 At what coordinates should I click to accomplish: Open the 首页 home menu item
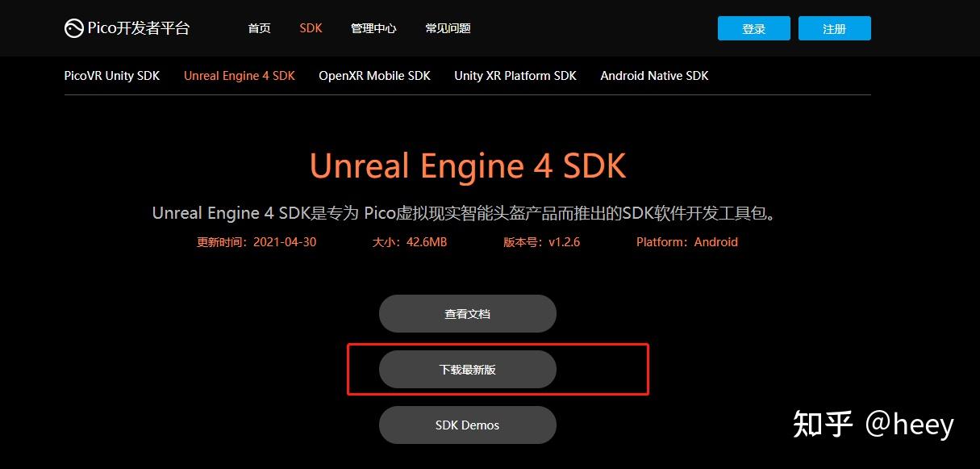coord(259,28)
